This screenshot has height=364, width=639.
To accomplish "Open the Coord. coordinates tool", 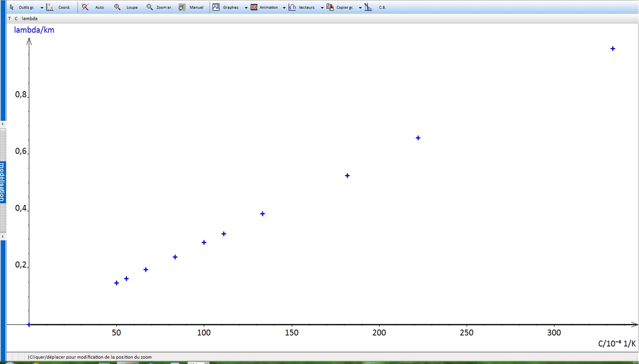I will pyautogui.click(x=50, y=7).
